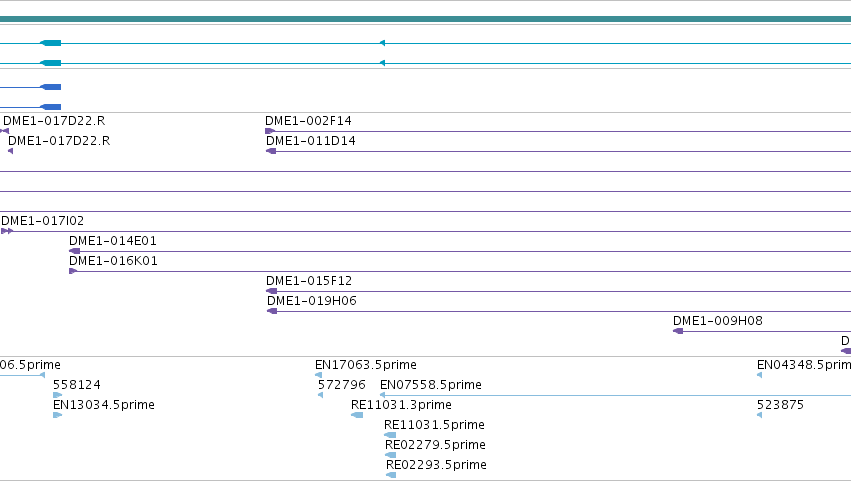Click the DME1-016K01 feature label
The image size is (851, 481).
tap(113, 261)
